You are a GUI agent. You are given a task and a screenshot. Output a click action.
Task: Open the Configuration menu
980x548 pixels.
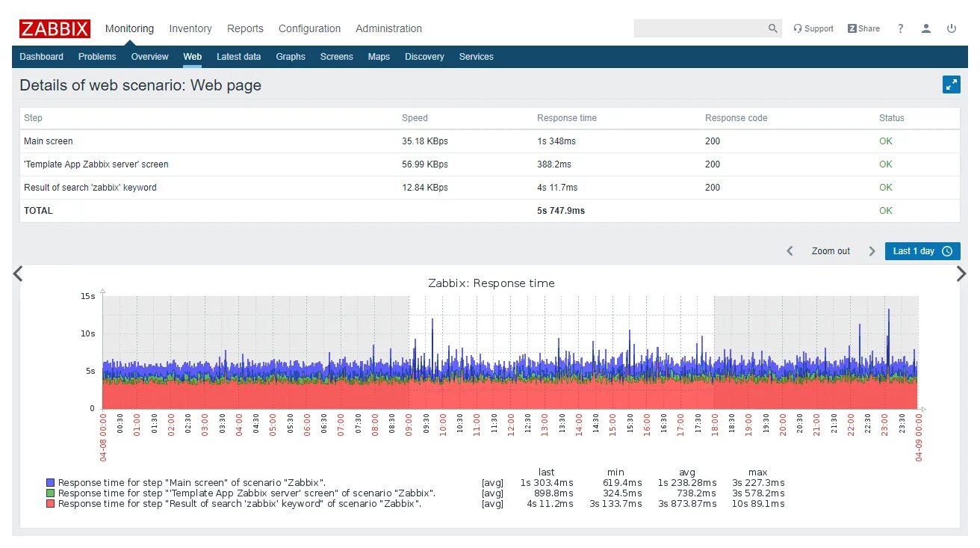(x=309, y=28)
